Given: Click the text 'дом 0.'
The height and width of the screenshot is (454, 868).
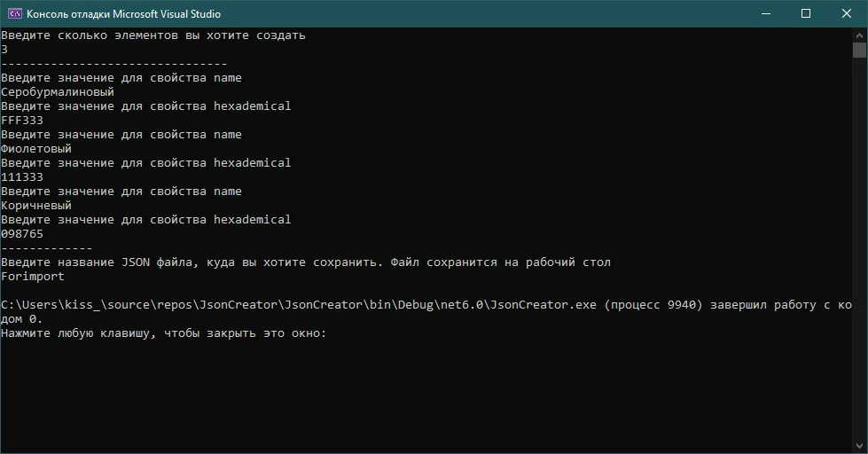Looking at the screenshot, I should pyautogui.click(x=22, y=319).
